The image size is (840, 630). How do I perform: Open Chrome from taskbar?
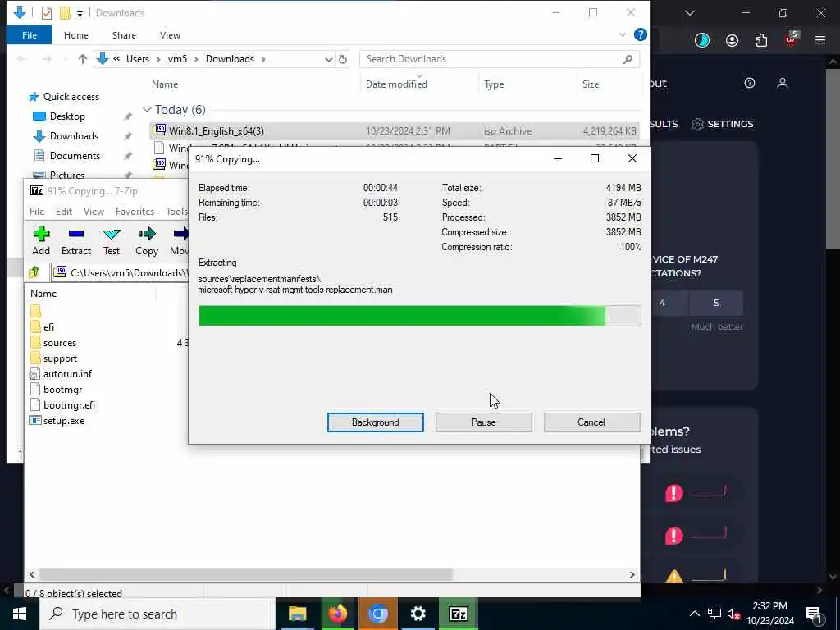pyautogui.click(x=377, y=614)
